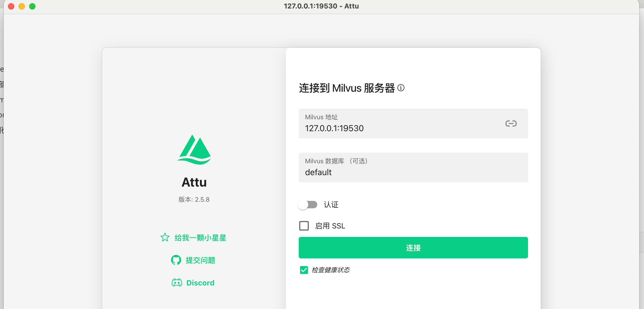Image resolution: width=644 pixels, height=309 pixels.
Task: Click the green 连接 button
Action: tap(413, 248)
